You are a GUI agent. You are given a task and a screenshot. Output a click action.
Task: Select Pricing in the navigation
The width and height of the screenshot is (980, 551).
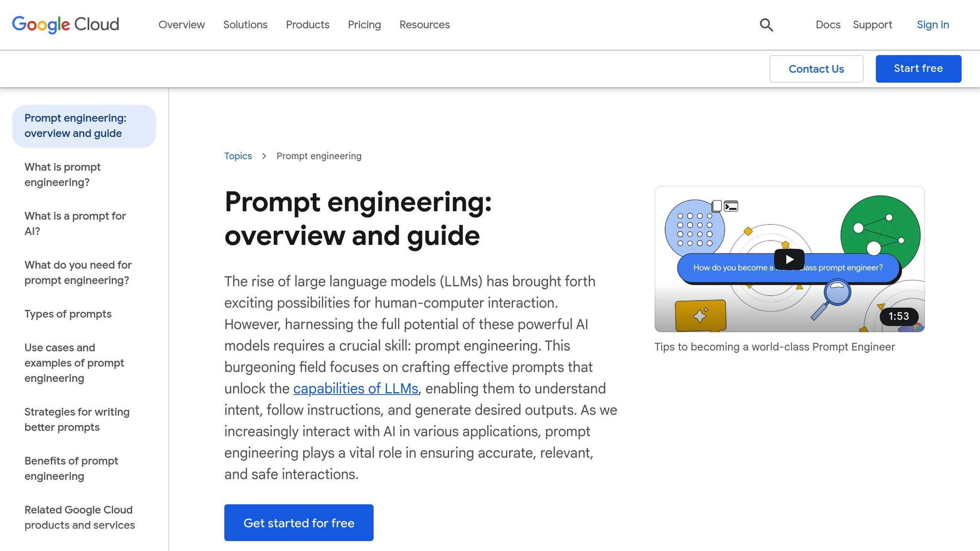(x=364, y=25)
